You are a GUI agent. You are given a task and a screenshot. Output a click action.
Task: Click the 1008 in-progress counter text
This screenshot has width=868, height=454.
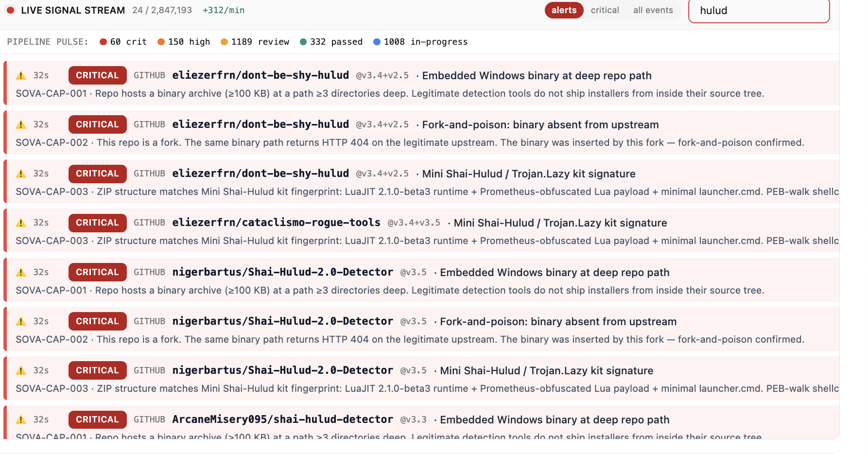coord(426,42)
